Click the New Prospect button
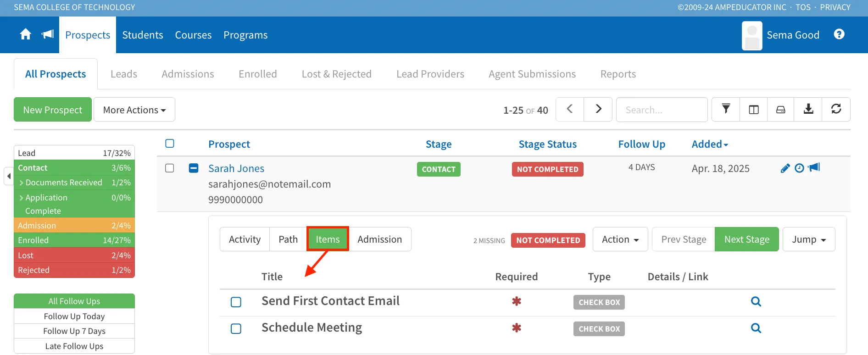 pos(53,110)
